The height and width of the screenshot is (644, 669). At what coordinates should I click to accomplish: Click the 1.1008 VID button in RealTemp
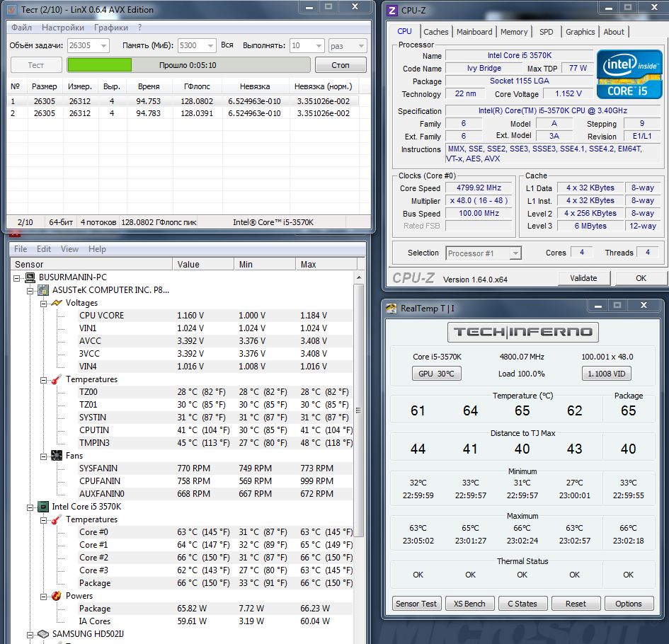click(606, 374)
